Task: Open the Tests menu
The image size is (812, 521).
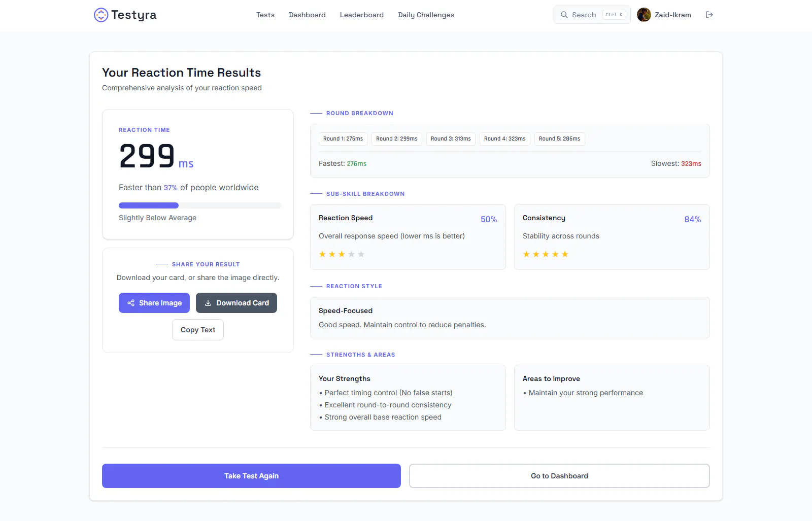Action: click(x=265, y=15)
